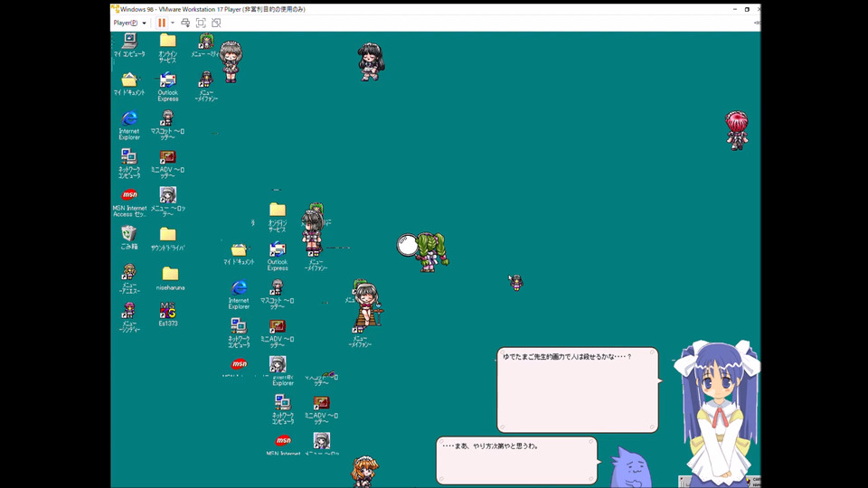Click the VMware icon in the title bar
Viewport: 868px width, 488px height.
pyautogui.click(x=115, y=9)
